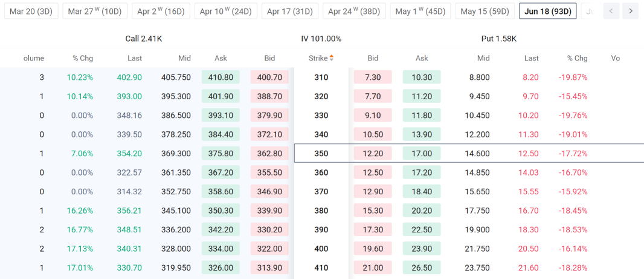Click put Ask 11.20 at strike 320
The image size is (644, 279).
point(422,96)
